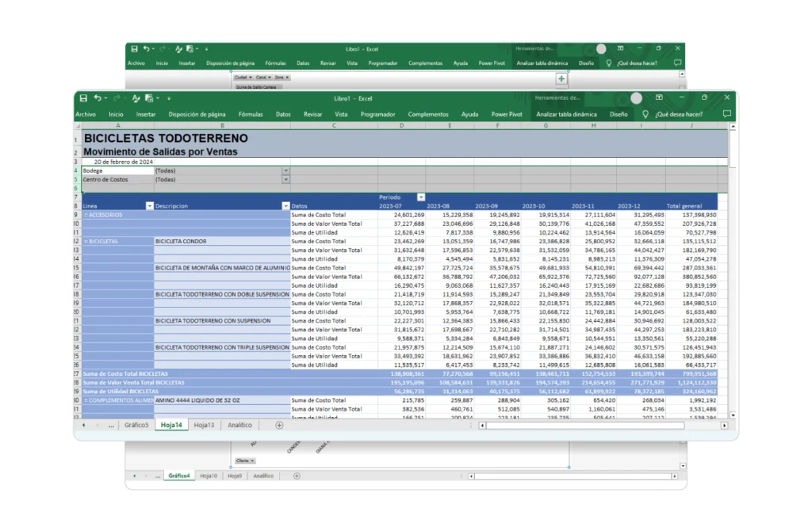The width and height of the screenshot is (812, 520).
Task: Click horizontal scroll right arrow in front window
Action: coord(725,425)
